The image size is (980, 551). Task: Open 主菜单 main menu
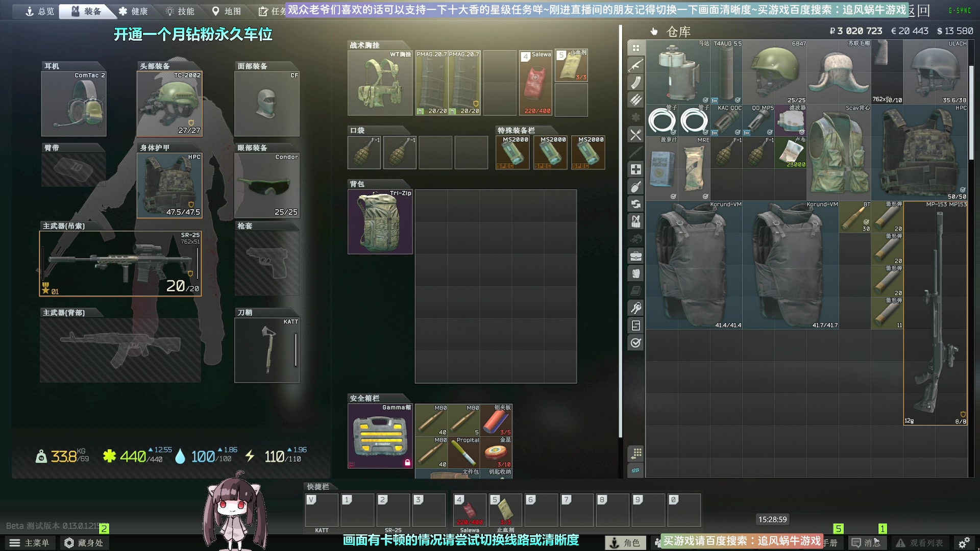click(x=30, y=543)
